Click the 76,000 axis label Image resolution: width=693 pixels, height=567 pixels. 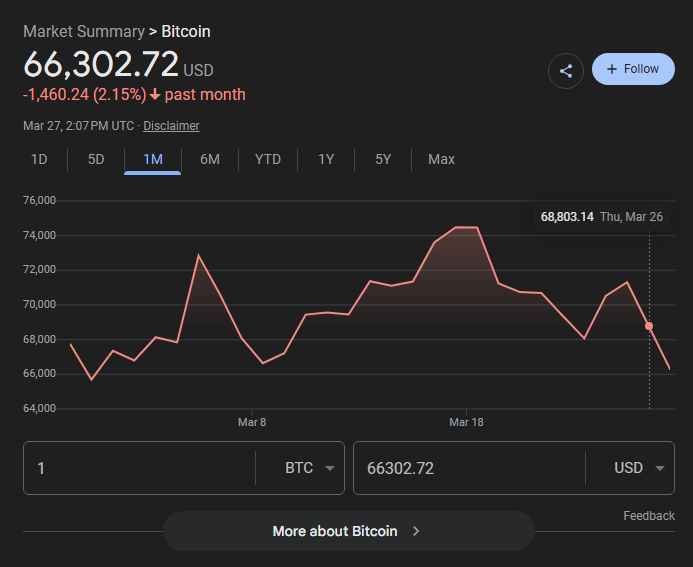[39, 200]
